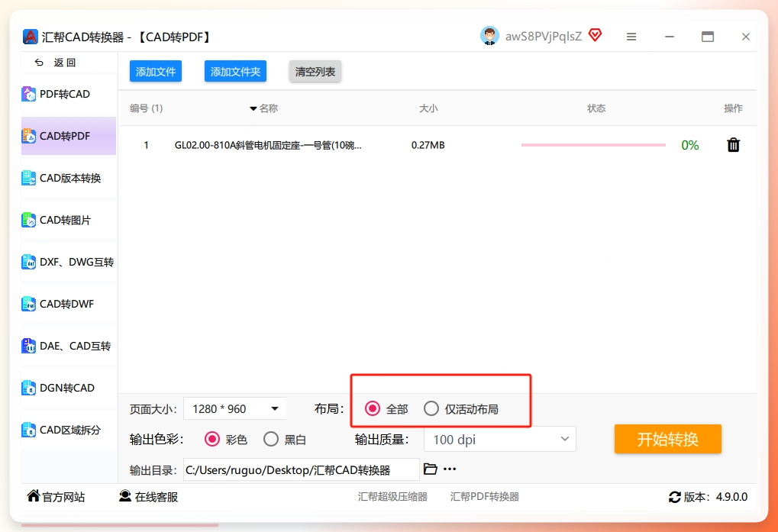
Task: Click the pink conversion progress bar
Action: click(593, 145)
